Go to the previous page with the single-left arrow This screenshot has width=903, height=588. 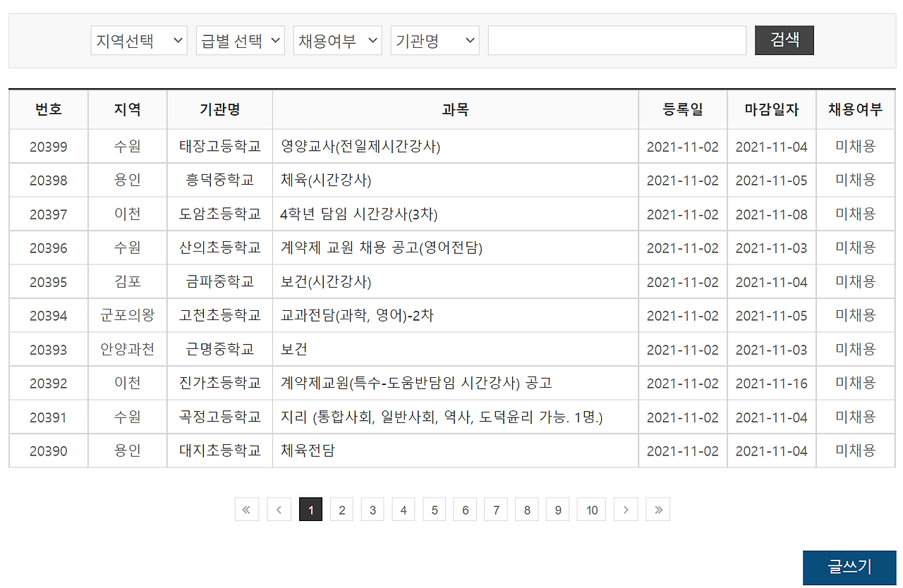coord(279,509)
